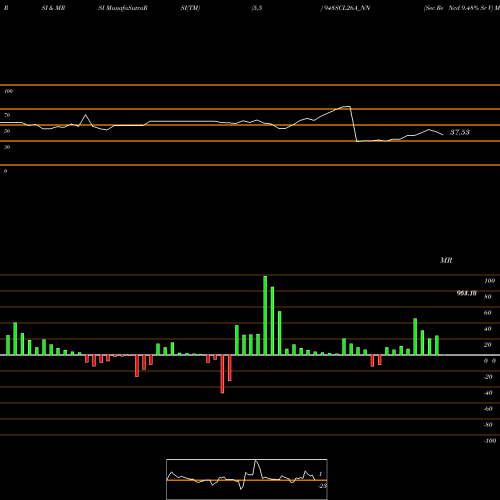Click the value label beside MR axis 80
This screenshot has width=500, height=500.
[467, 293]
